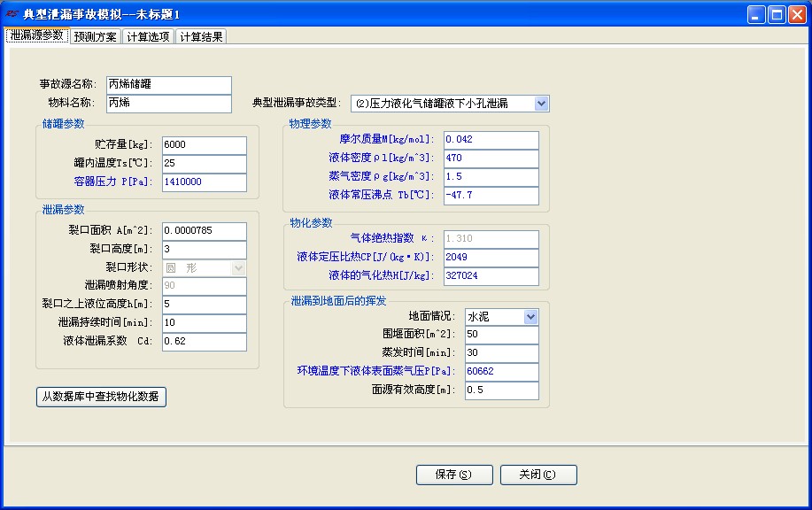The width and height of the screenshot is (812, 510).
Task: Click the 裂口高度 input field
Action: point(205,250)
